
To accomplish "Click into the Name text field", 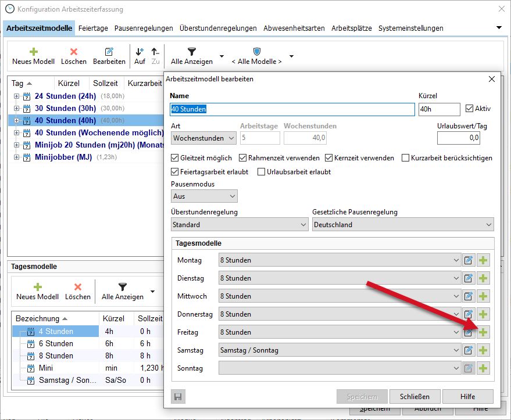I will coord(292,109).
